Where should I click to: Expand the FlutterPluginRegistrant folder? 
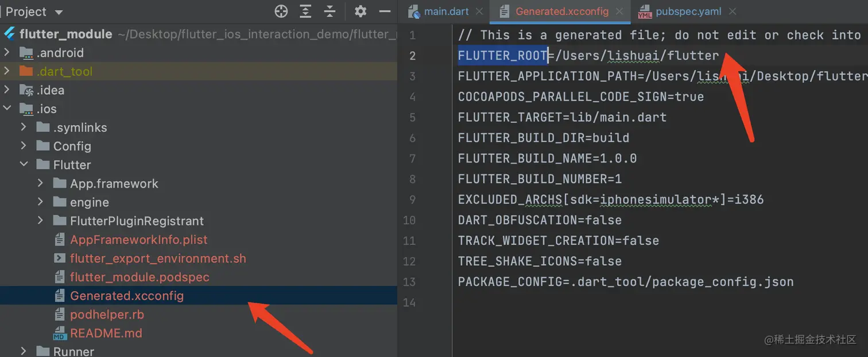[x=40, y=221]
